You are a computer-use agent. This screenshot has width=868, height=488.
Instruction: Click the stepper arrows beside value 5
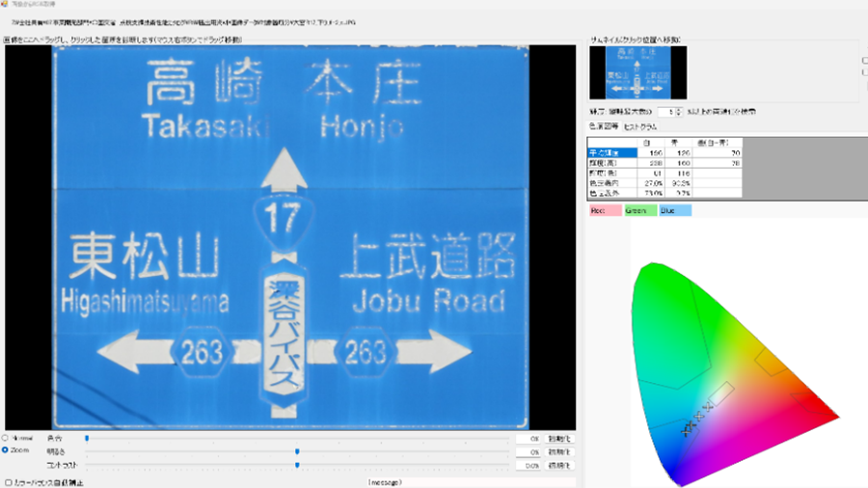679,112
